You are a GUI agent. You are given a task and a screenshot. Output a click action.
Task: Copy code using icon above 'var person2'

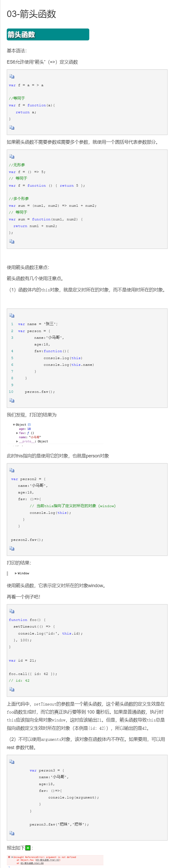(12, 470)
